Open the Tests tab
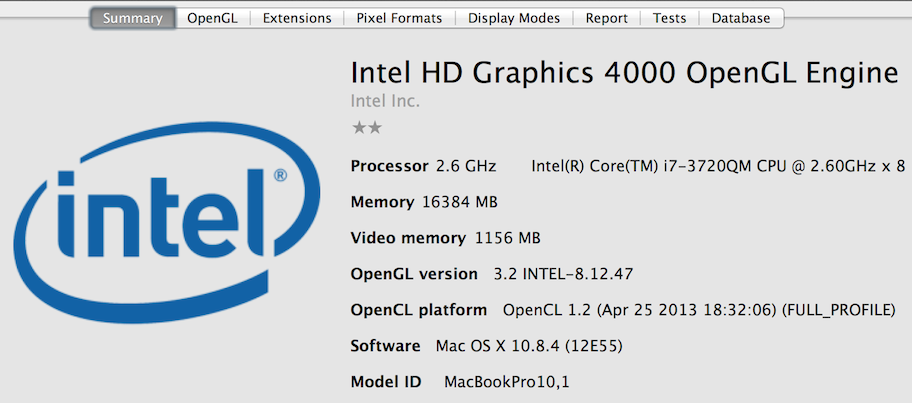 [x=669, y=18]
